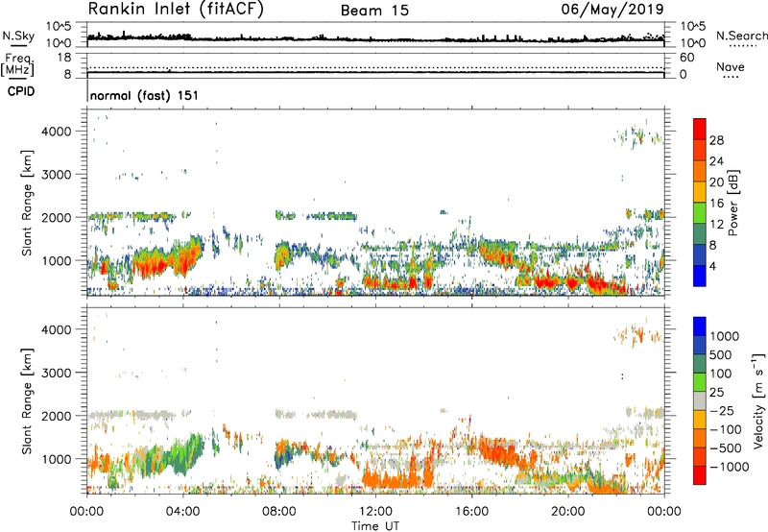Click the '1000' tick on the velocity scale
This screenshot has width=768, height=532.
[725, 336]
